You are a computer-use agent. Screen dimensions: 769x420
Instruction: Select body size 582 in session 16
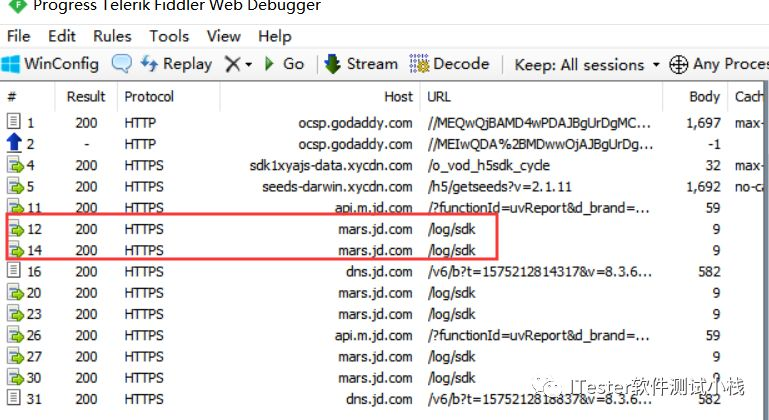(709, 272)
